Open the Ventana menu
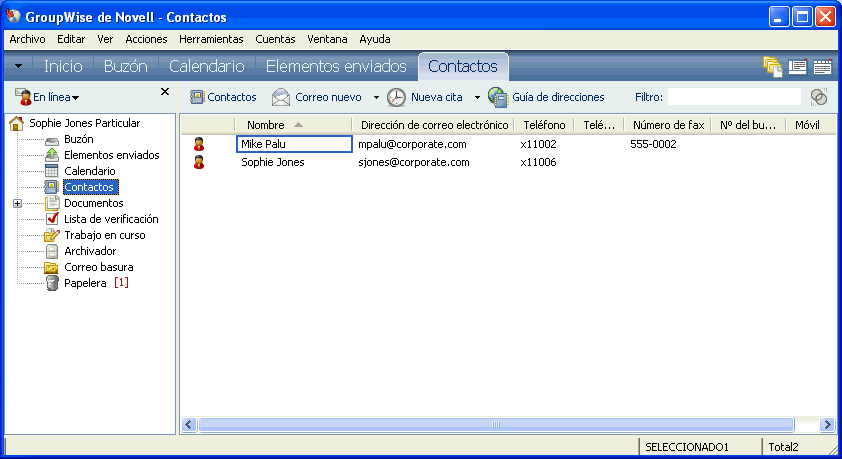 327,39
